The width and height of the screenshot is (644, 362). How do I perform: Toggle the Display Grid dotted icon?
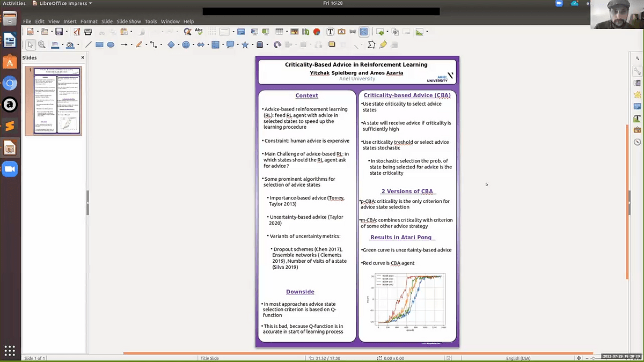(212, 32)
